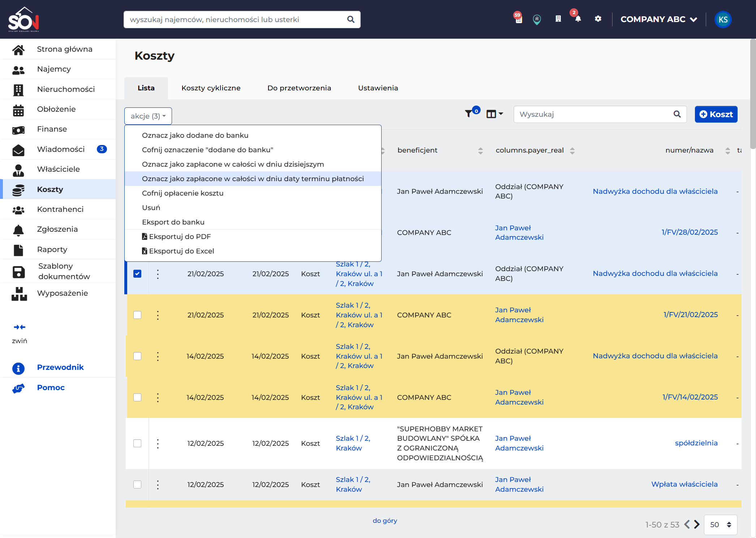Choose Eksportuj do Excel
Image resolution: width=756 pixels, height=538 pixels.
pos(253,251)
